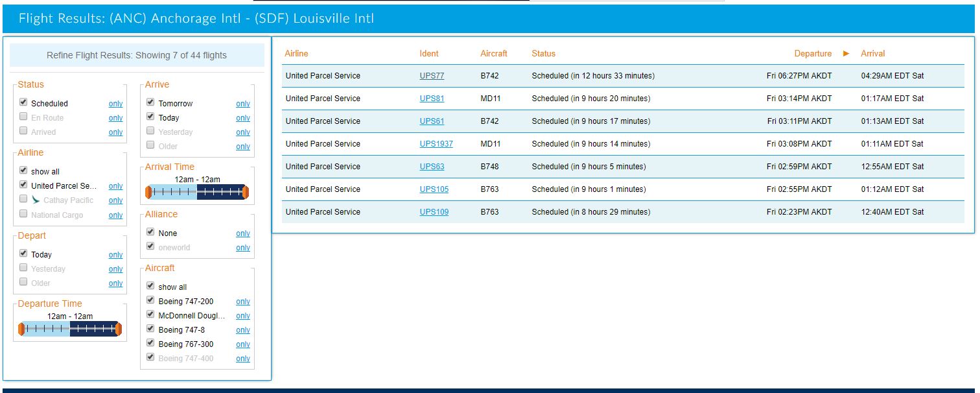Click left handle of Arrival Time slider
The image size is (980, 393).
tap(148, 192)
